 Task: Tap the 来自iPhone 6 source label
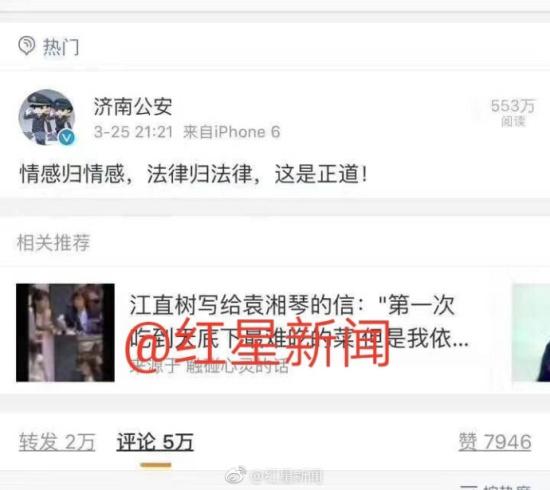click(232, 132)
